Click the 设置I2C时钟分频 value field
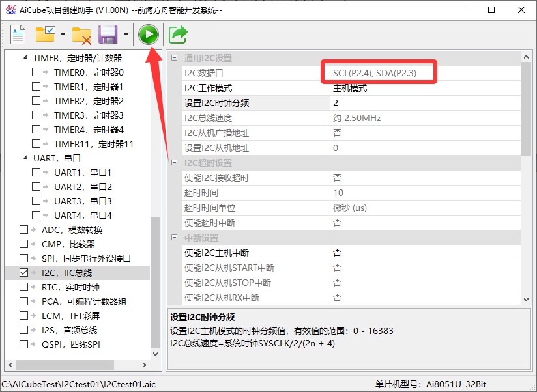Image resolution: width=537 pixels, height=392 pixels. point(426,103)
